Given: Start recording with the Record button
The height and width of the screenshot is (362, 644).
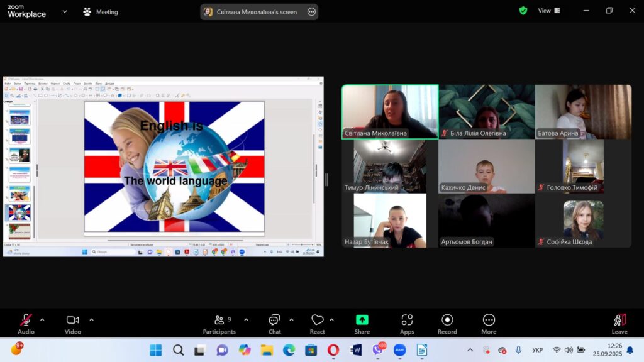Looking at the screenshot, I should pos(447,324).
